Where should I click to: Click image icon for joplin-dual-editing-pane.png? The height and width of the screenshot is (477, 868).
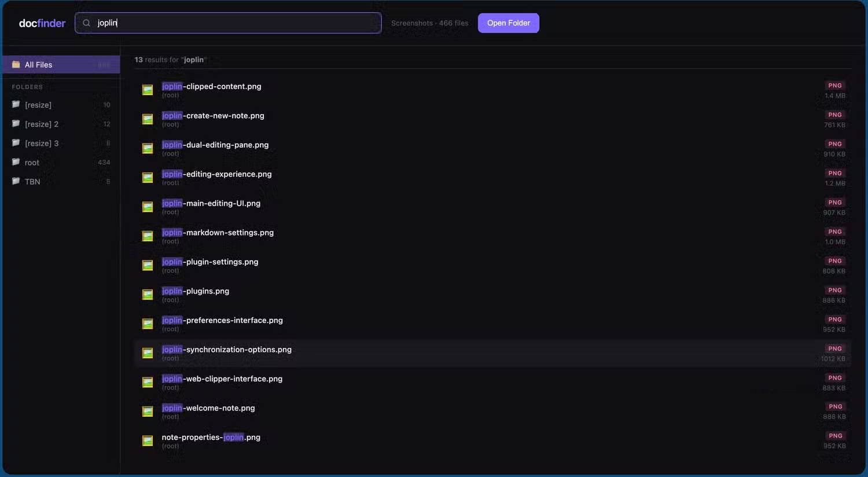pos(148,148)
